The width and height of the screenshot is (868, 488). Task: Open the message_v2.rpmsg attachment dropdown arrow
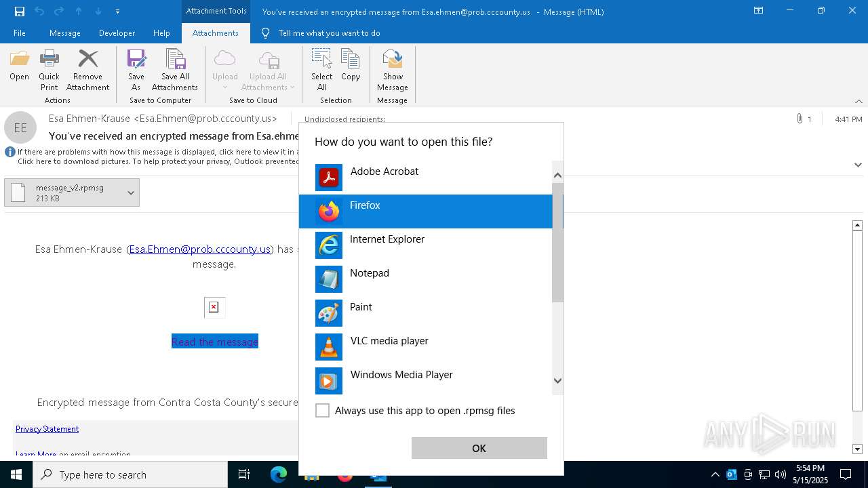pos(131,193)
